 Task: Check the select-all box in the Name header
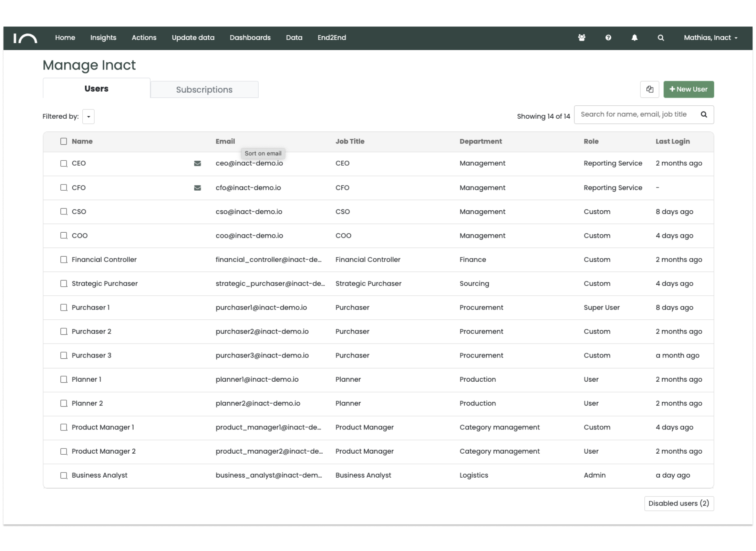point(64,141)
